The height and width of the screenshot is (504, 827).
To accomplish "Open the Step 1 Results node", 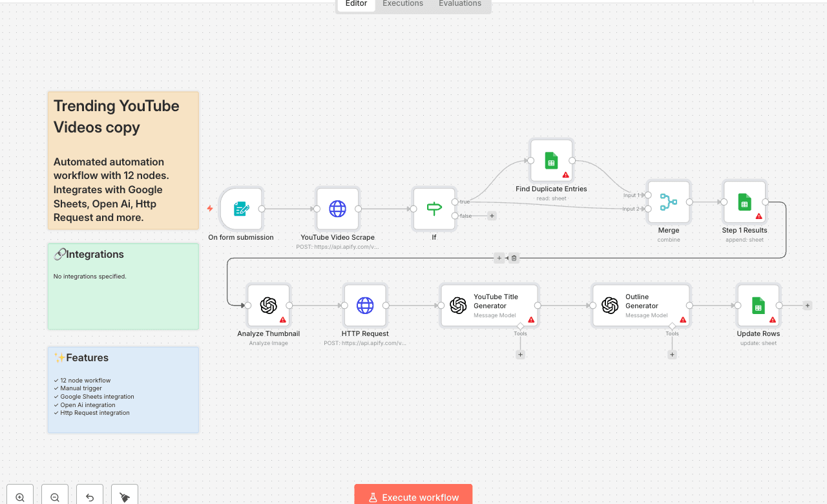I will coord(744,202).
